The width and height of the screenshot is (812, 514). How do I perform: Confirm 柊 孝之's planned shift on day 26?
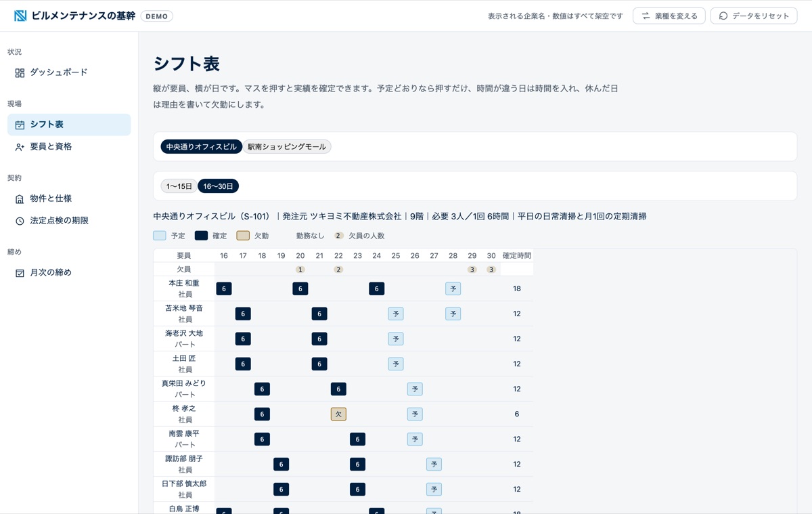coord(415,414)
